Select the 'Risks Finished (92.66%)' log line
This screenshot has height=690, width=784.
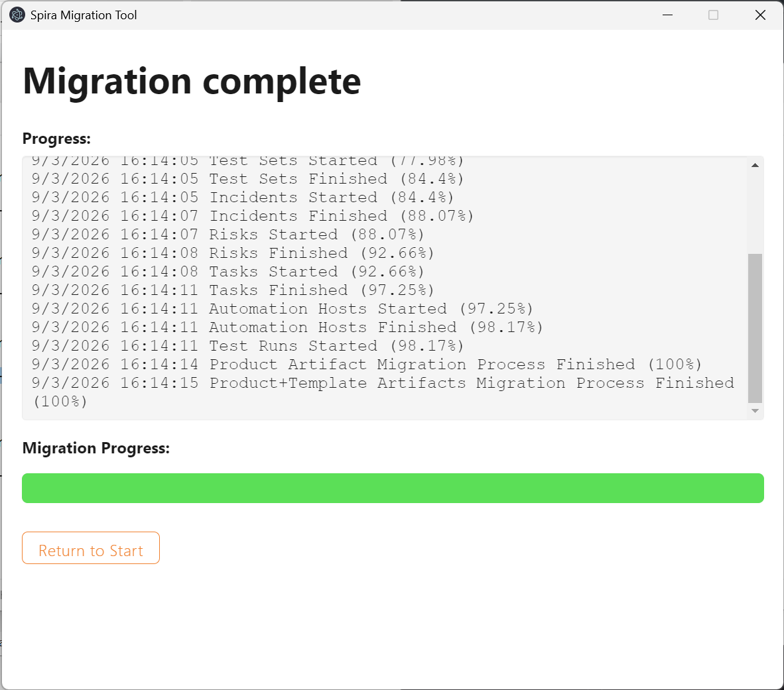(x=233, y=253)
